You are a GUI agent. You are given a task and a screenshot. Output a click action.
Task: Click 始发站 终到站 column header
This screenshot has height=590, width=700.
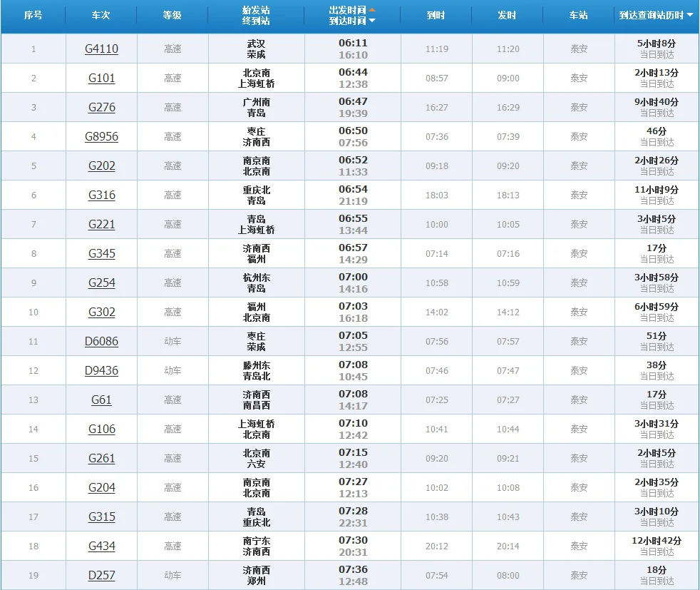coord(257,16)
